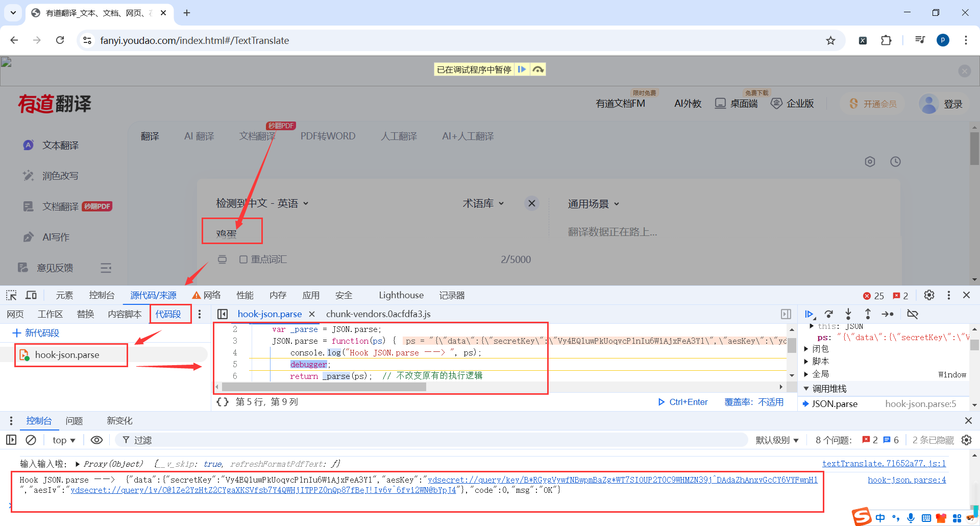Open the 术语库 dropdown
Image resolution: width=980 pixels, height=526 pixels.
[x=483, y=203]
